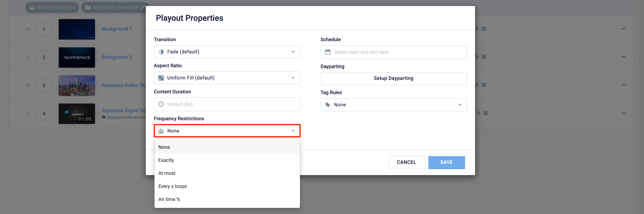Click order number box 2
Viewport: 644px width, 214px height.
coord(44,57)
